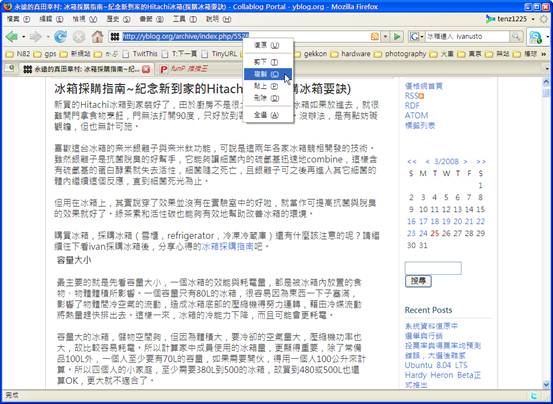
Task: Click the page scrollbar down arrow
Action: 546,384
